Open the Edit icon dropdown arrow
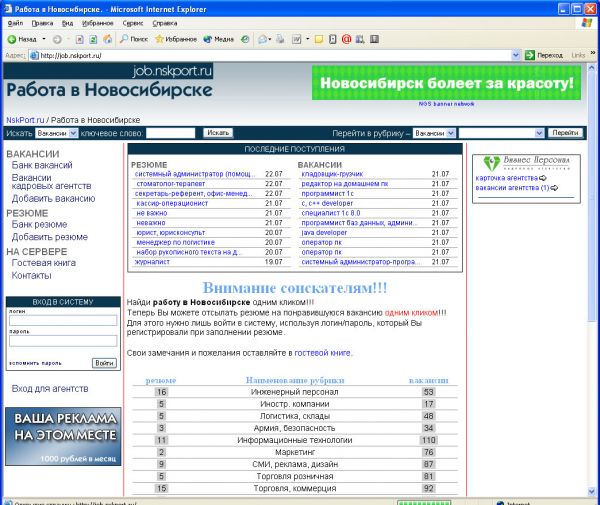The image size is (600, 505). [307, 39]
